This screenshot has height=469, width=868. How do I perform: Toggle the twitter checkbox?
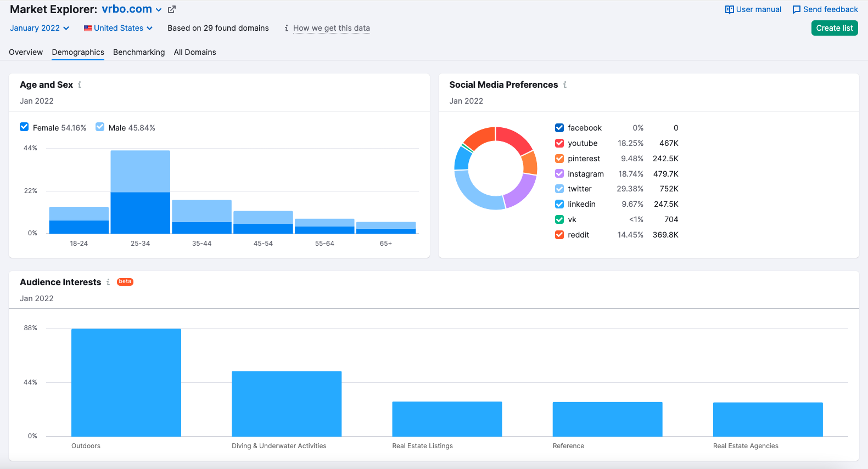tap(559, 189)
